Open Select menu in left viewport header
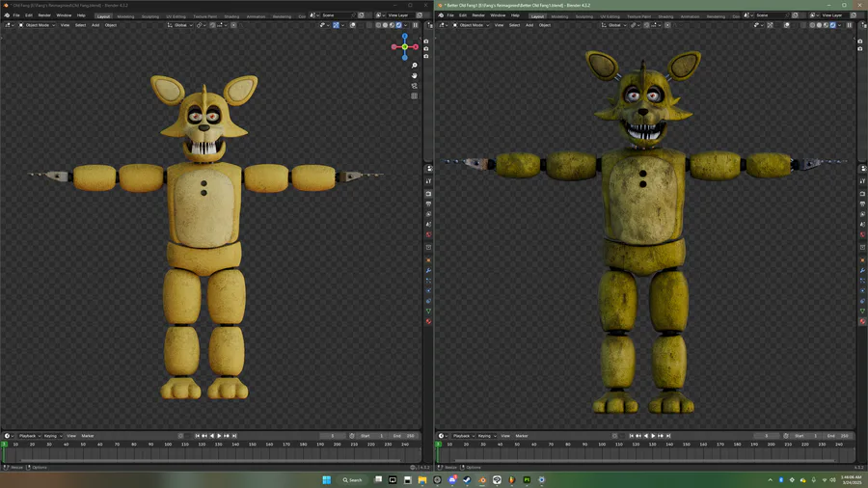 coord(80,25)
